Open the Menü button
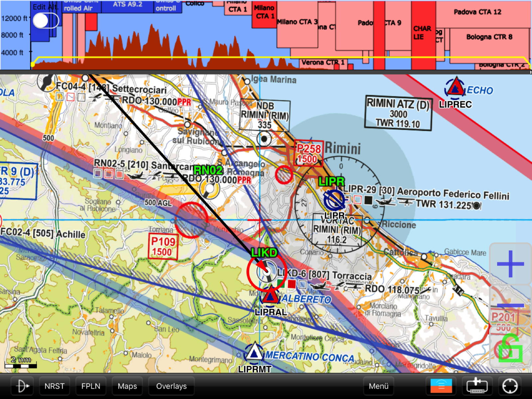532x399 pixels. point(379,386)
